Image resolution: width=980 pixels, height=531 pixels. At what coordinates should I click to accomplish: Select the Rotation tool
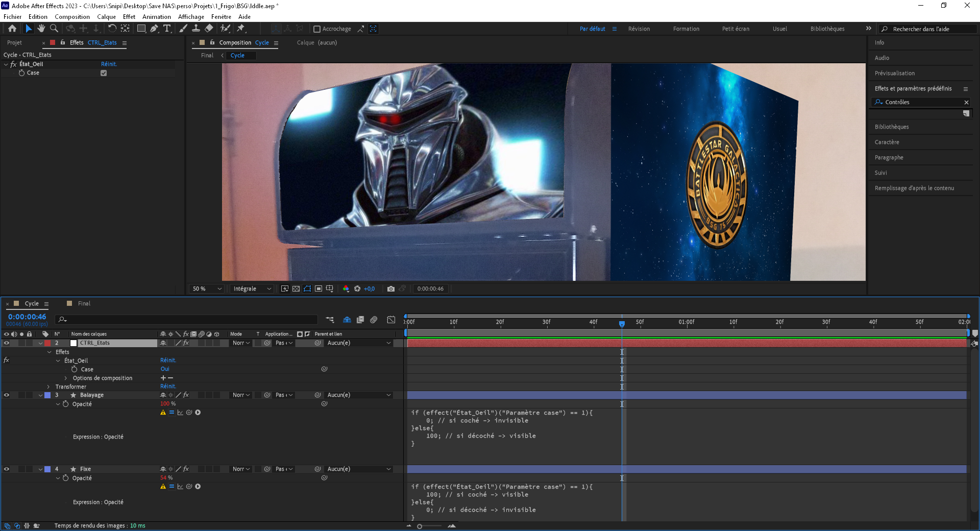(x=112, y=29)
